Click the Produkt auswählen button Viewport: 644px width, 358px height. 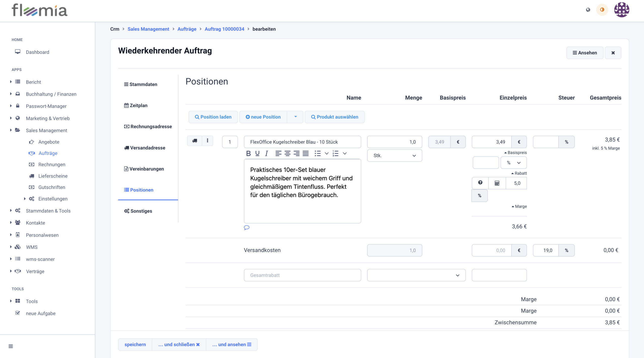[335, 117]
